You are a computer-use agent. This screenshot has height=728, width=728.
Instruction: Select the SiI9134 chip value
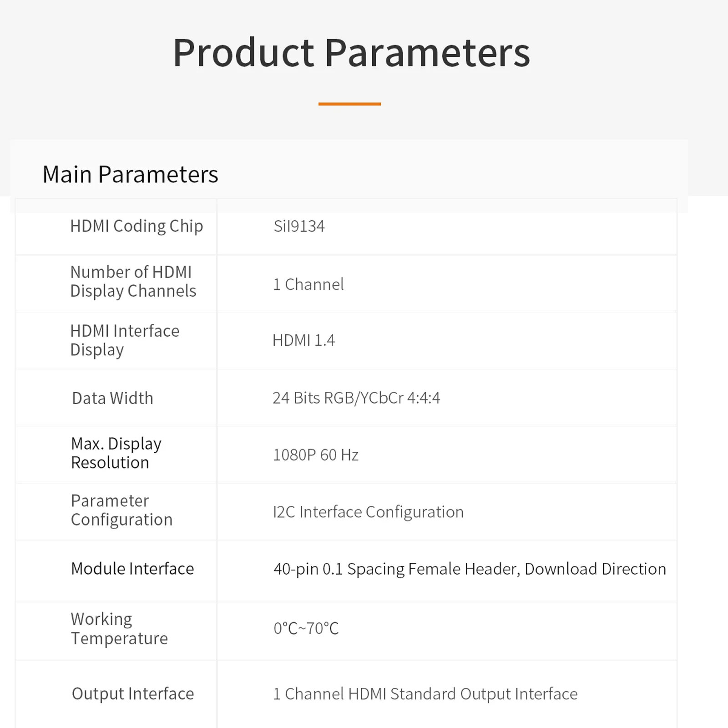299,226
